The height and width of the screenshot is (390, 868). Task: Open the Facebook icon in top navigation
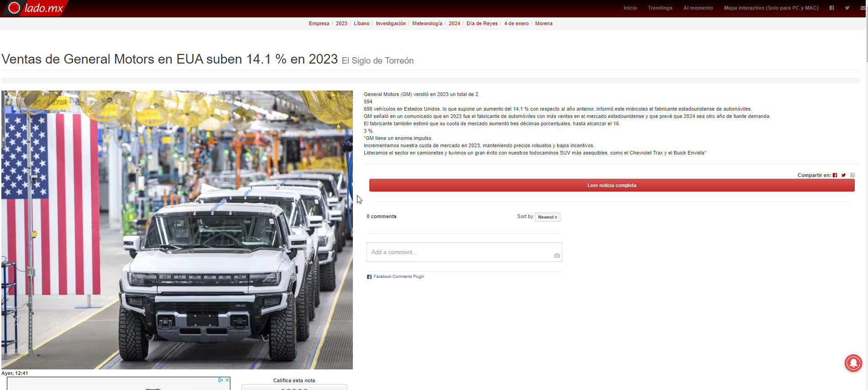[x=831, y=8]
